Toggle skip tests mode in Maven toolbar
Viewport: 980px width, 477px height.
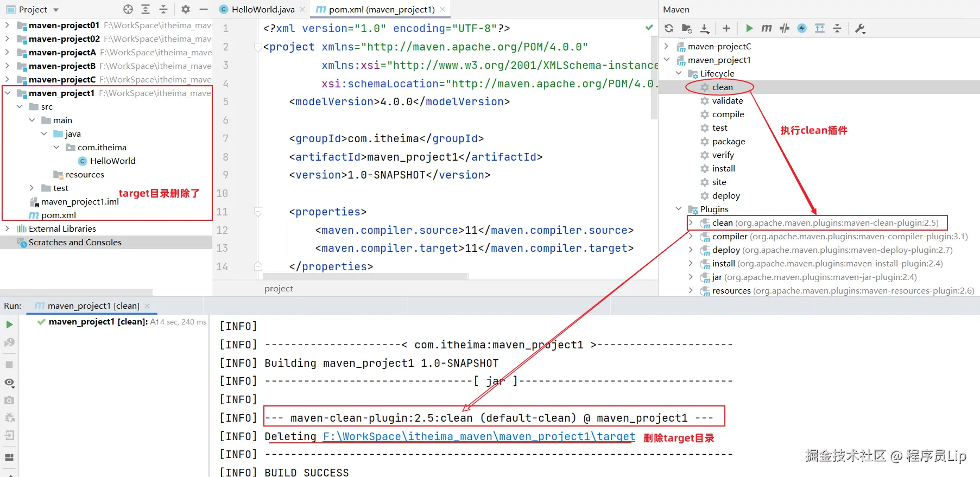[x=785, y=28]
